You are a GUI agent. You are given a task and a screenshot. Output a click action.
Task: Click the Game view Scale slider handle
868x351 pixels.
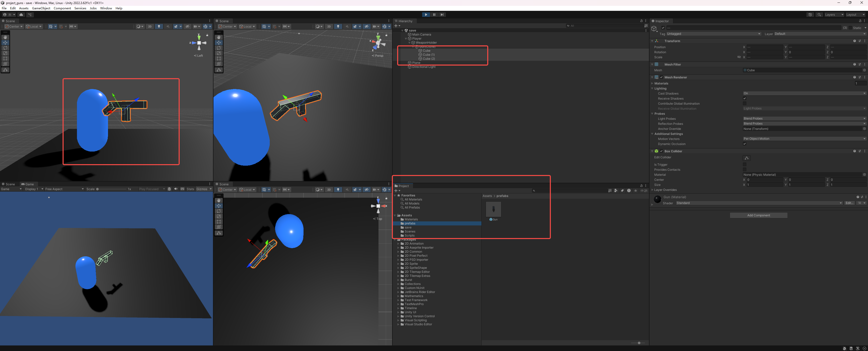[x=97, y=189]
